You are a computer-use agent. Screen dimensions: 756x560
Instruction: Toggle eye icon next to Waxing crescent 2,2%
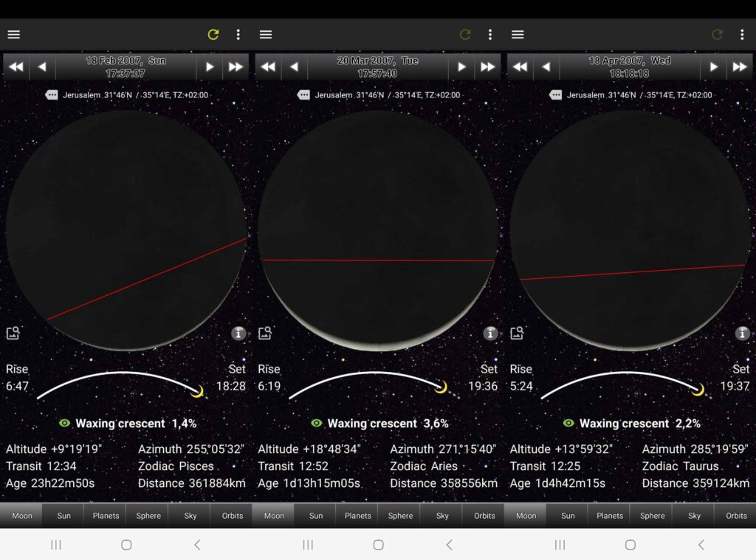[x=568, y=424]
